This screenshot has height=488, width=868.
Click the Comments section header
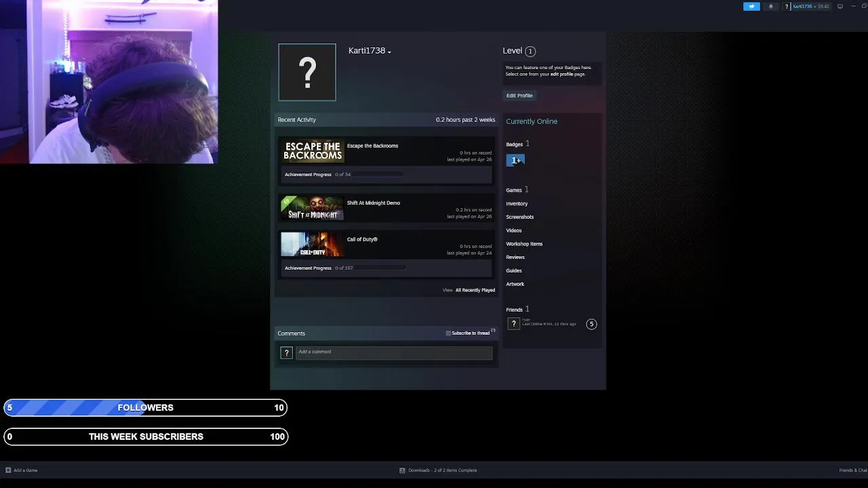291,333
